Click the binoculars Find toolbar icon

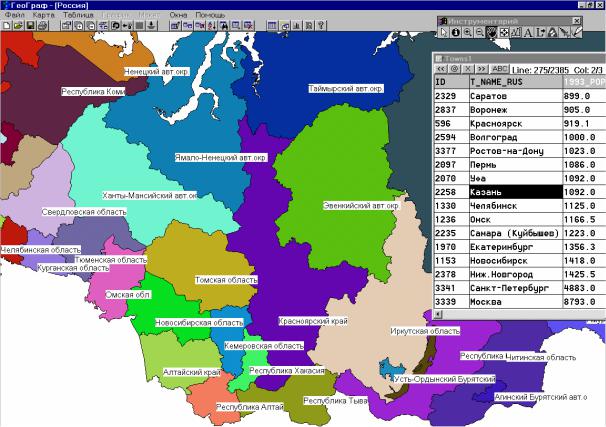pos(224,26)
